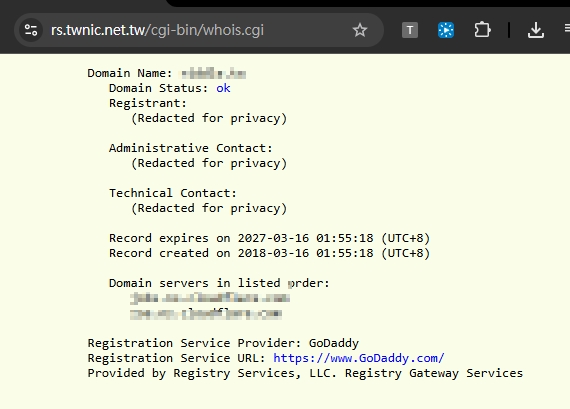Viewport: 570px width, 409px height.
Task: Click '(Redacted for privacy)' under Registrant
Action: pos(209,118)
